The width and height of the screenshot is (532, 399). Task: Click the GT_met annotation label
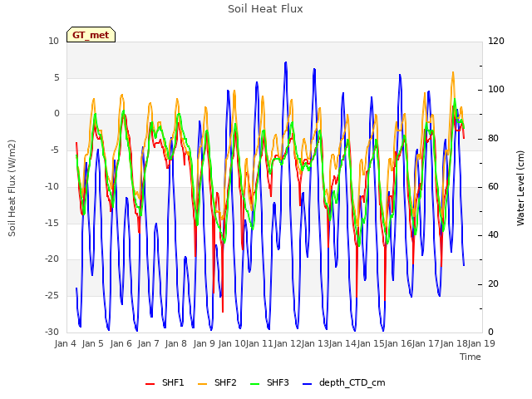[x=91, y=35]
